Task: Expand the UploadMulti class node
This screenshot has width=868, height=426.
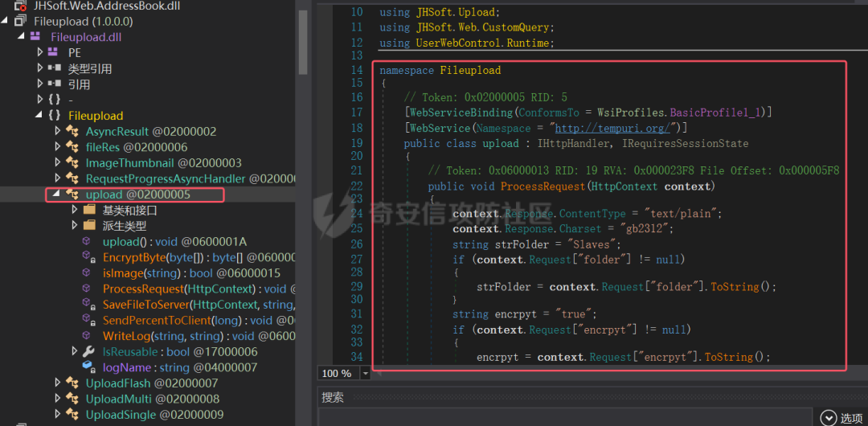Action: 58,399
